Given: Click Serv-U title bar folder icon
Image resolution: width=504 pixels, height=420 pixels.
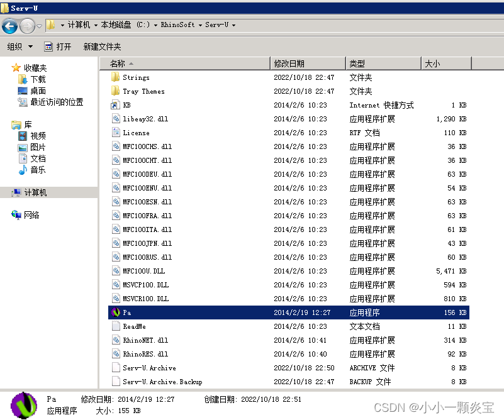Looking at the screenshot, I should (x=4, y=8).
